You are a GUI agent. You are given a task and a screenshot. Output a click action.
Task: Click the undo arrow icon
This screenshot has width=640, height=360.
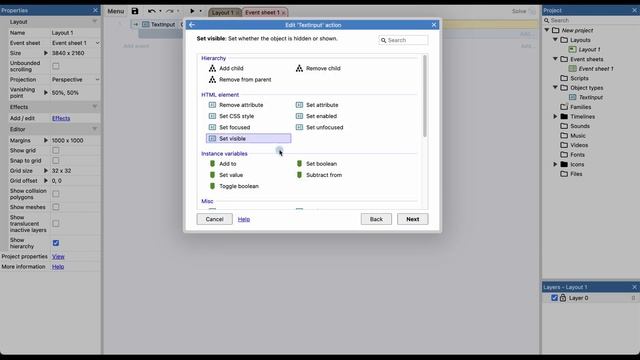pos(152,11)
